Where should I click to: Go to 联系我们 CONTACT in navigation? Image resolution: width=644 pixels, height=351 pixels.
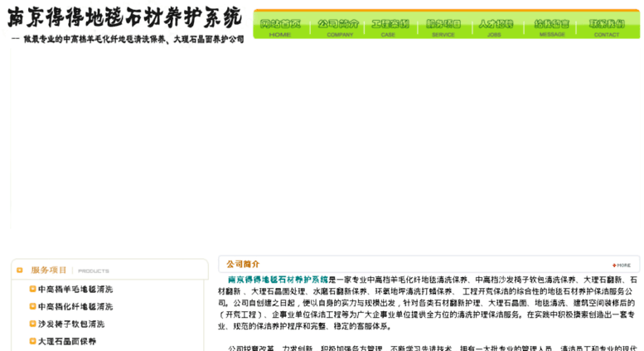pyautogui.click(x=607, y=28)
